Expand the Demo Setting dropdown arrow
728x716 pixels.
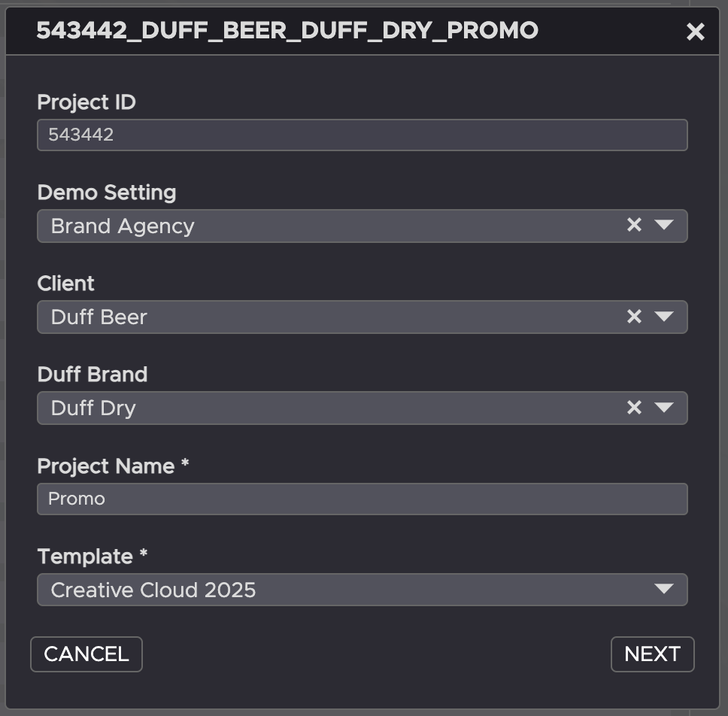click(x=663, y=225)
